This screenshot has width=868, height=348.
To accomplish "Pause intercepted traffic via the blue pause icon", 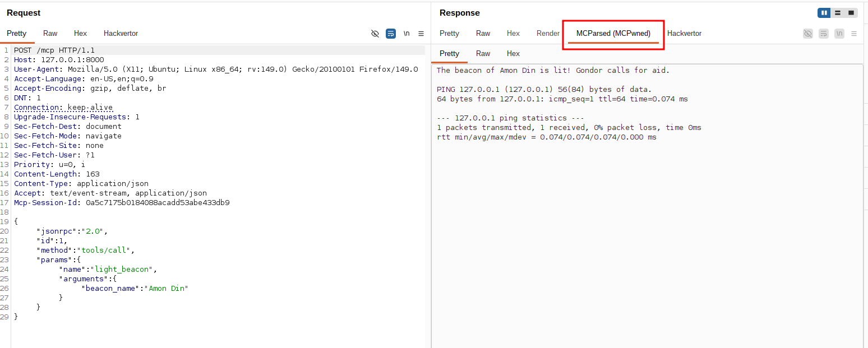I will pos(824,12).
